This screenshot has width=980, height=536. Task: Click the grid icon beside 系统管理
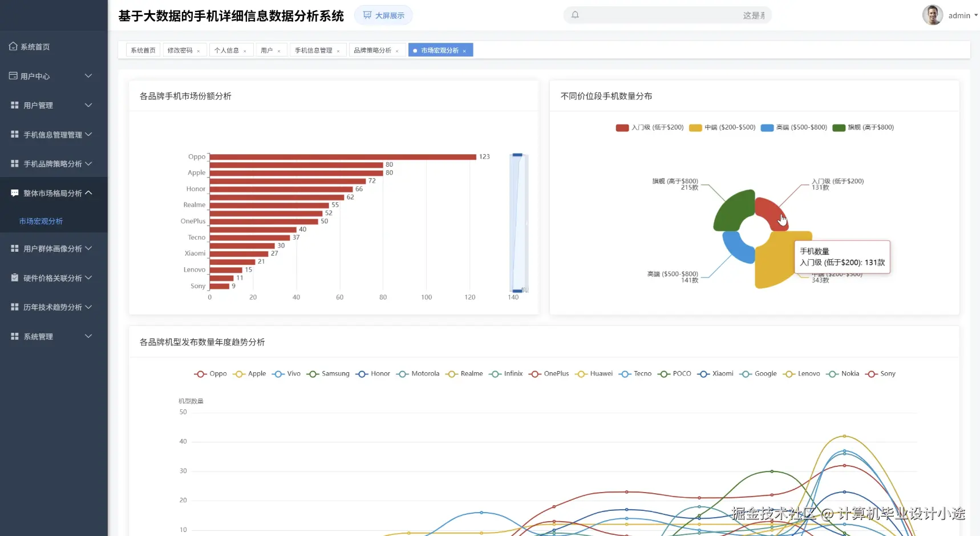click(x=15, y=336)
